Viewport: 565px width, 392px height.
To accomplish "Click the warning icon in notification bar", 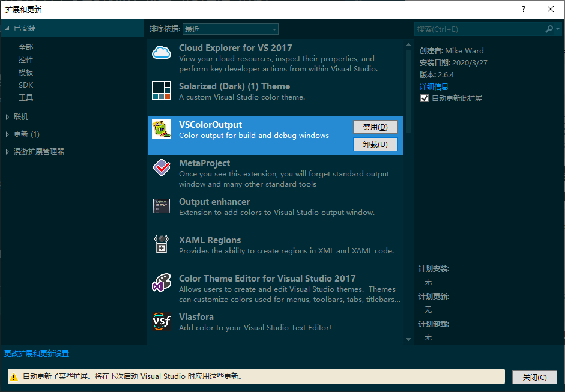I will (14, 377).
